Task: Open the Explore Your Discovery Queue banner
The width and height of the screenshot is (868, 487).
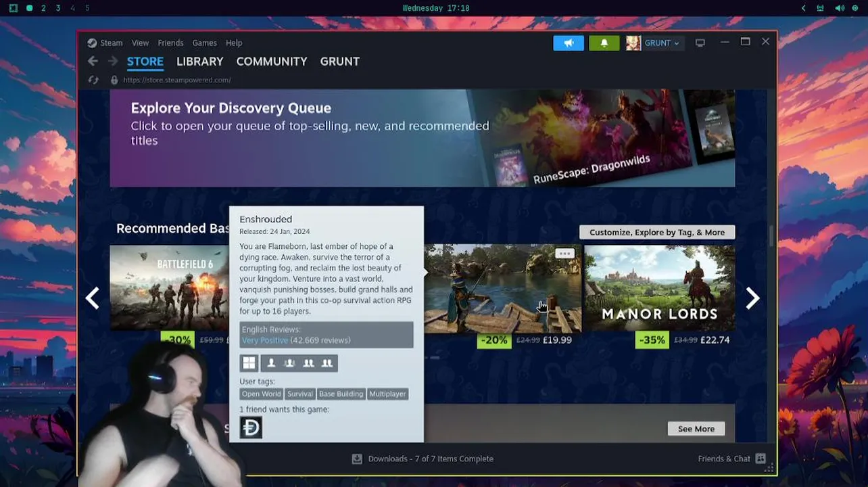Action: pyautogui.click(x=423, y=138)
